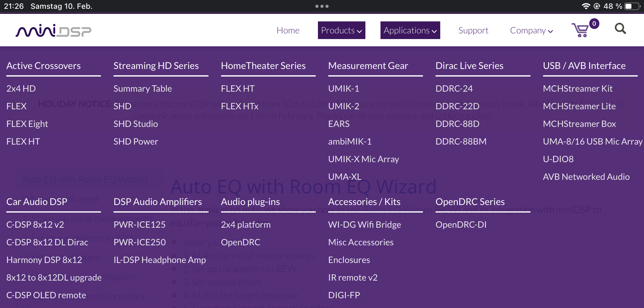
Task: Open DSP Audio Amplifiers category heading
Action: (158, 202)
